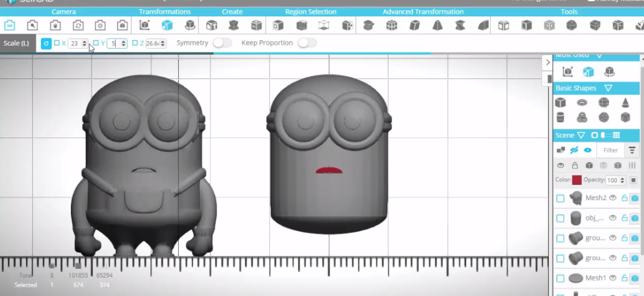The height and width of the screenshot is (296, 644).
Task: Check the Mesh1 object checkbox
Action: (x=560, y=279)
